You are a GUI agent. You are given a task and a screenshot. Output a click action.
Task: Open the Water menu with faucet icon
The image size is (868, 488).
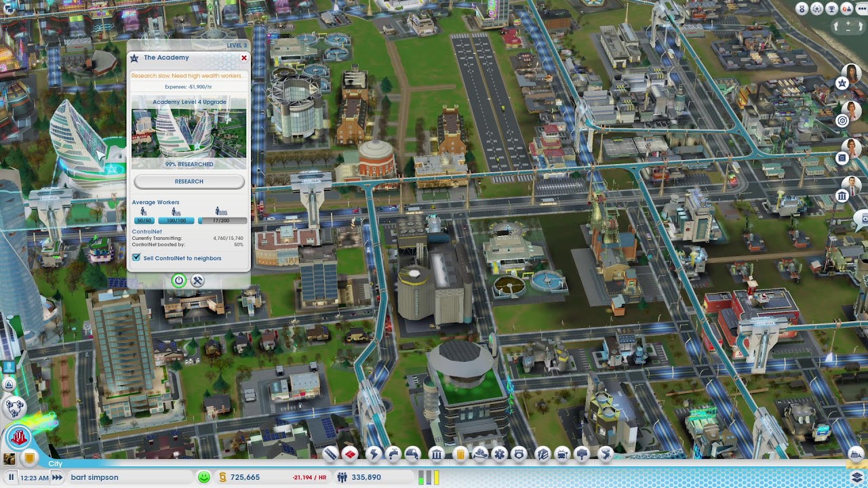[x=393, y=454]
